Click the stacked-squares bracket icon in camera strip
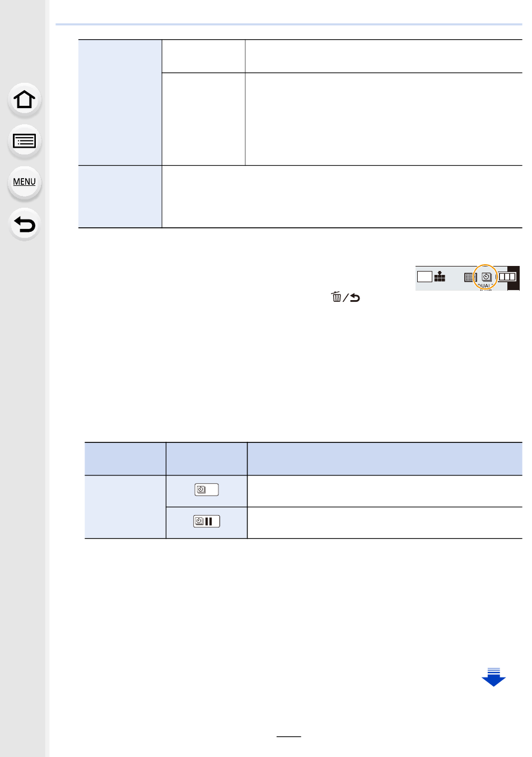This screenshot has width=532, height=757. [440, 277]
